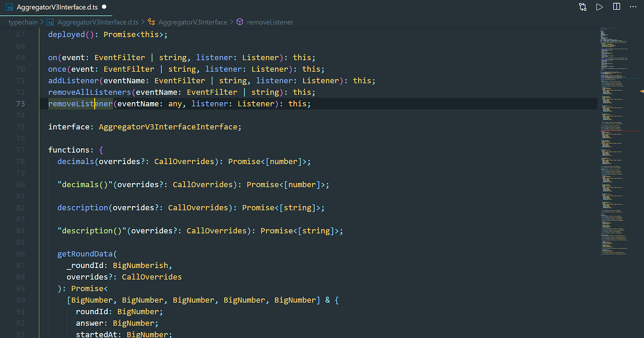Open the More Actions ellipsis menu
The image size is (644, 338).
(633, 7)
